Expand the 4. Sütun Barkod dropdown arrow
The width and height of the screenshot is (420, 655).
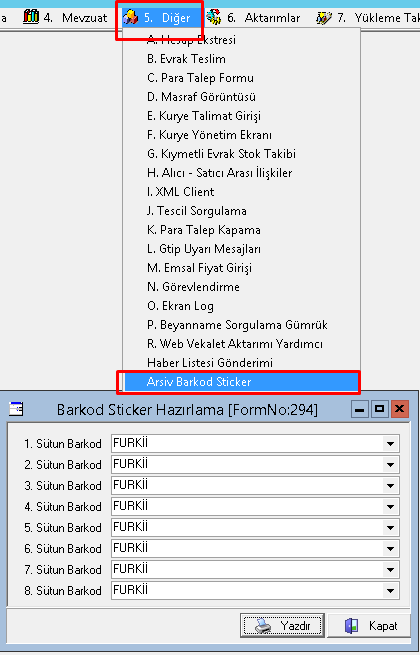(390, 507)
